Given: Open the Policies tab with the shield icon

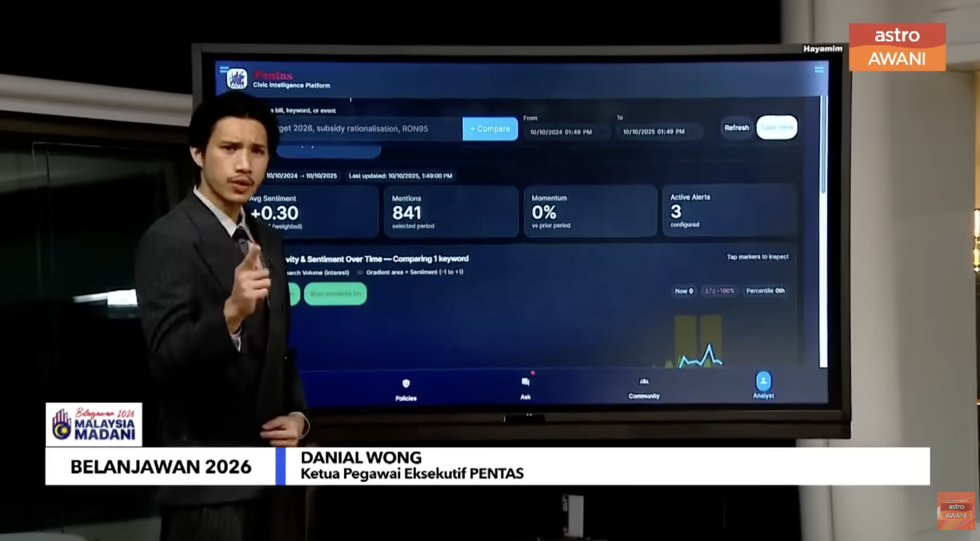Looking at the screenshot, I should coord(406,390).
